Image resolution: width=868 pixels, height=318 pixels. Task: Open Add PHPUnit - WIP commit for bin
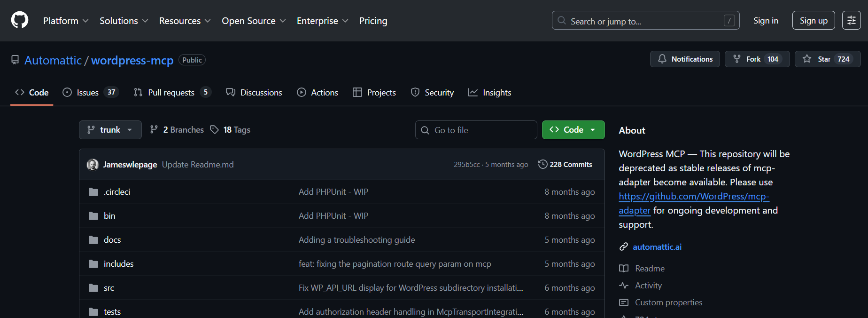point(333,216)
